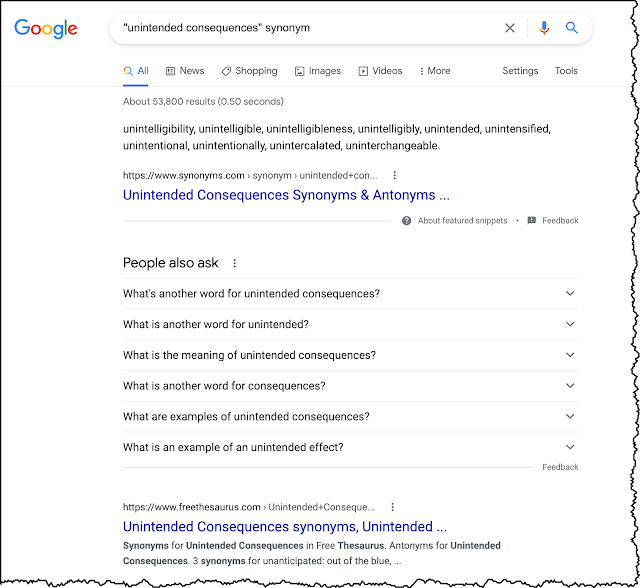The height and width of the screenshot is (588, 640).
Task: Open the Videos tab
Action: (380, 71)
